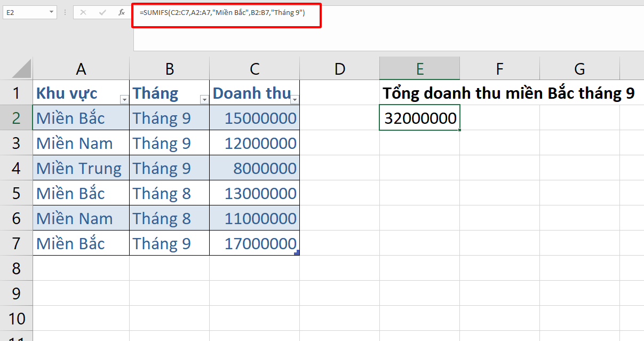Open the Khu vực column filter
The image size is (644, 341).
[x=123, y=99]
